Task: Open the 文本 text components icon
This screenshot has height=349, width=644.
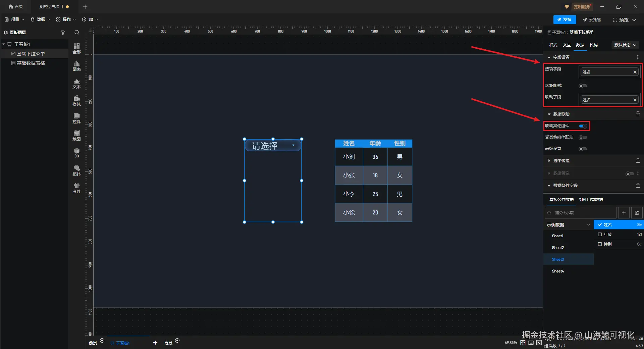Action: click(76, 83)
